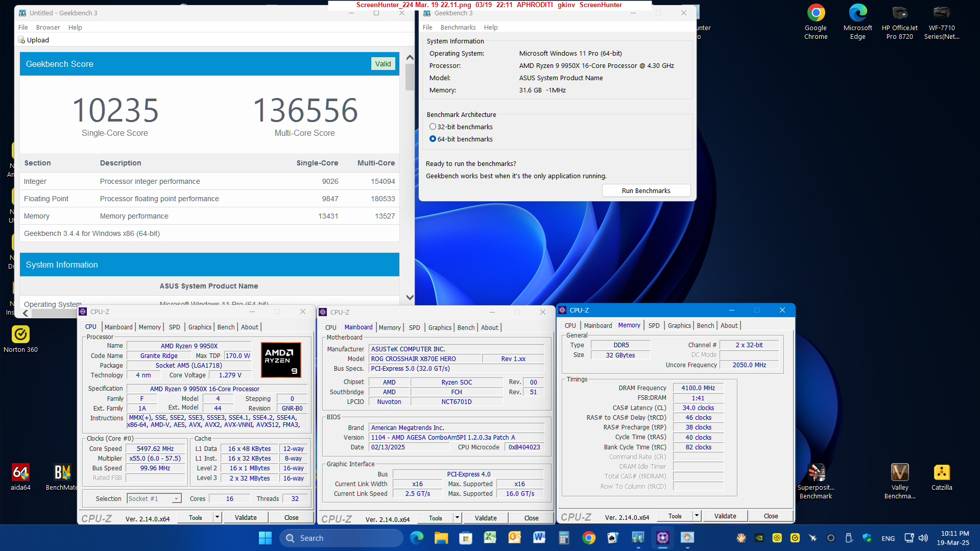Click Run Benchmarks button
Screen dimensions: 980x551
tap(646, 190)
